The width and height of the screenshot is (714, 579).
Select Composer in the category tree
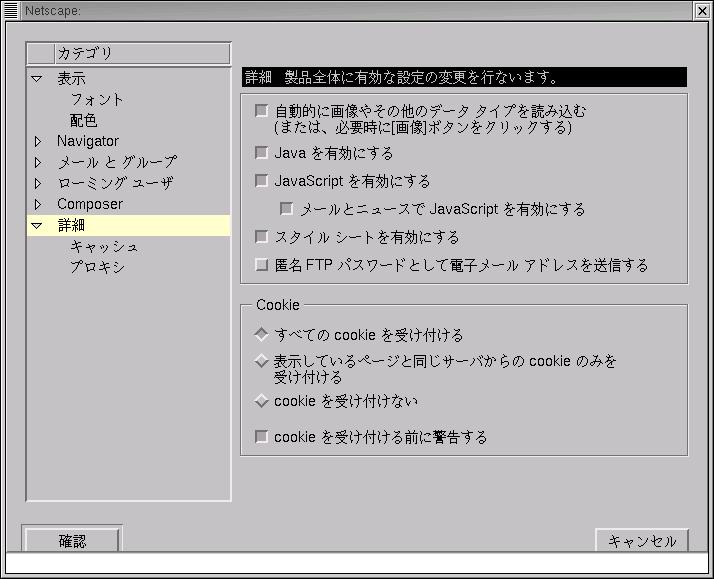click(90, 204)
